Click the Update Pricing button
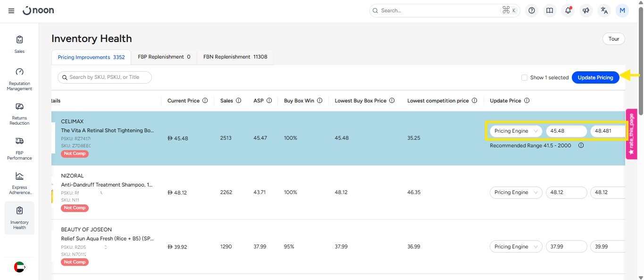This screenshot has height=280, width=644. (x=595, y=78)
